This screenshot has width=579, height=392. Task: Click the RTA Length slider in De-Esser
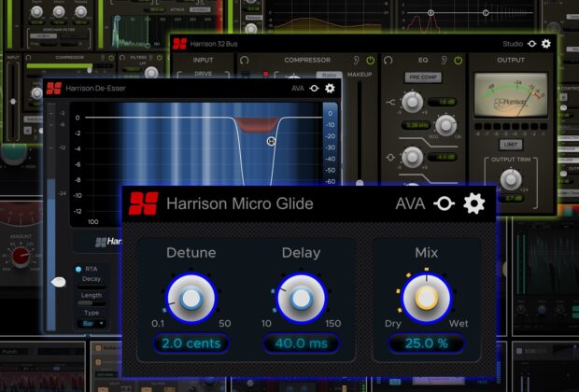92,303
